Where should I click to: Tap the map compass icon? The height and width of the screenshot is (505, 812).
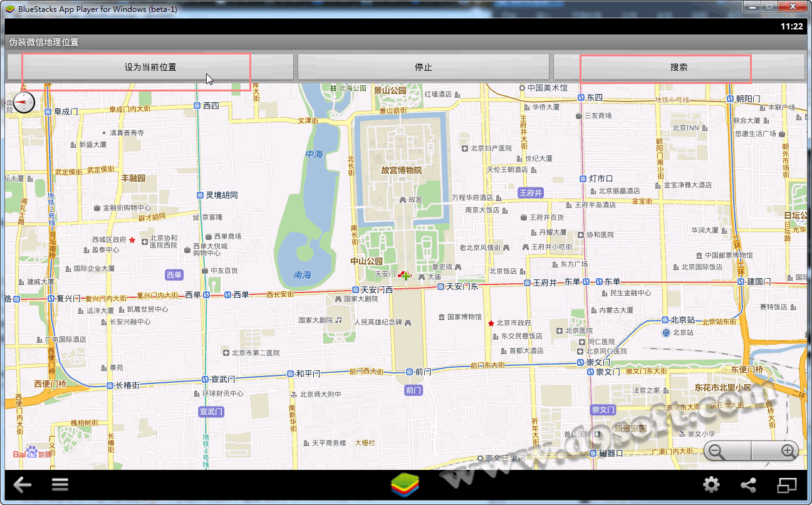(24, 102)
